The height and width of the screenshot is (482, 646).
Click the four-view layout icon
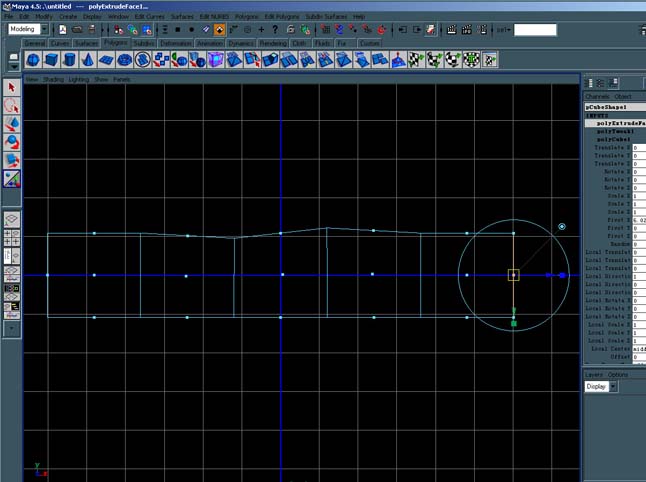[12, 238]
